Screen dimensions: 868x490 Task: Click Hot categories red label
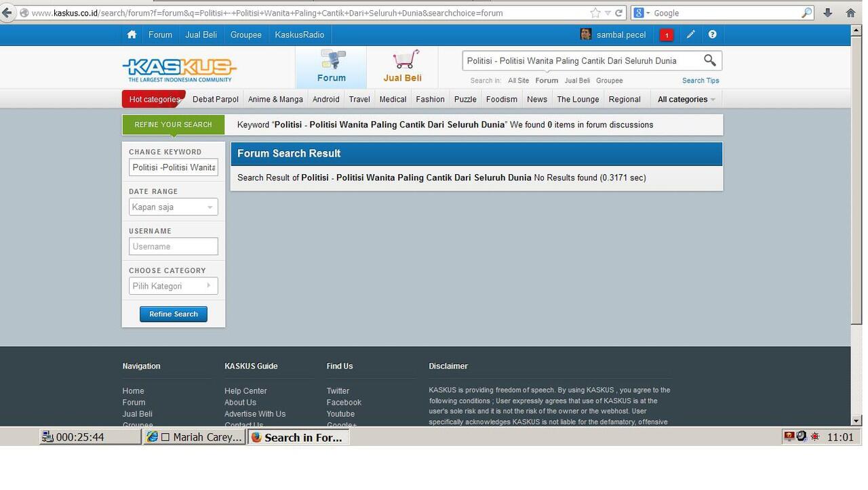click(x=154, y=99)
